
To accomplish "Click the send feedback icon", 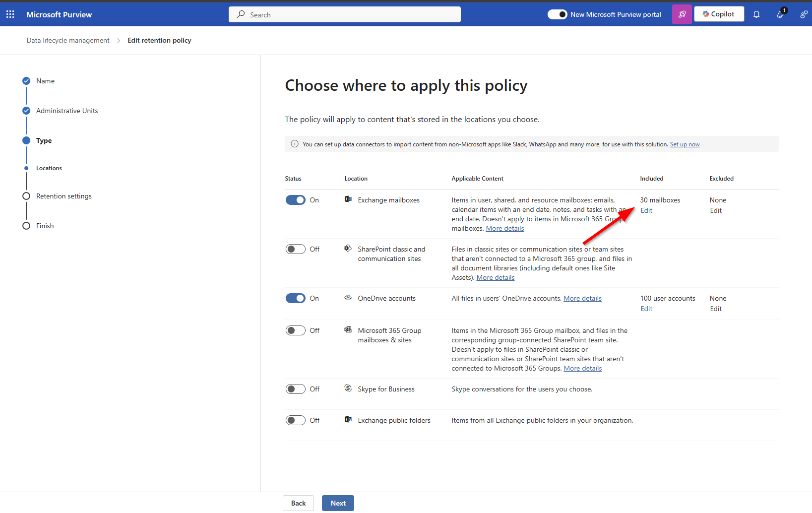I will (804, 14).
